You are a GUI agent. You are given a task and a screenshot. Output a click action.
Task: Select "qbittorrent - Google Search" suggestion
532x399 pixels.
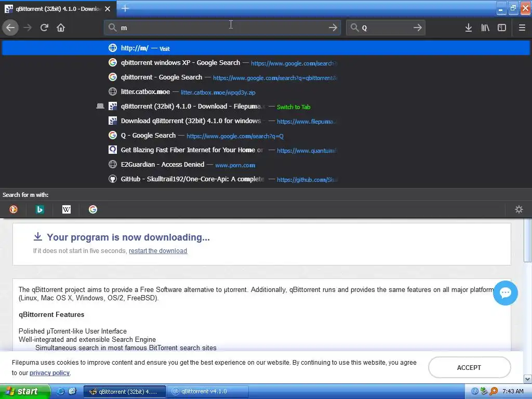pos(266,77)
